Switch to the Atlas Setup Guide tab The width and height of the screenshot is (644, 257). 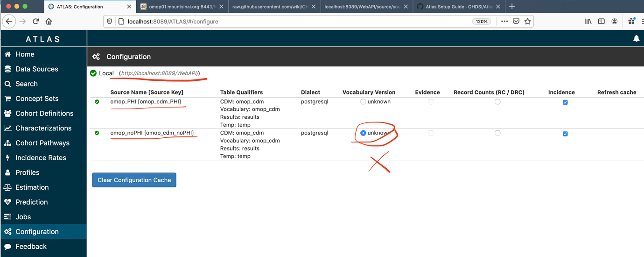coord(457,7)
